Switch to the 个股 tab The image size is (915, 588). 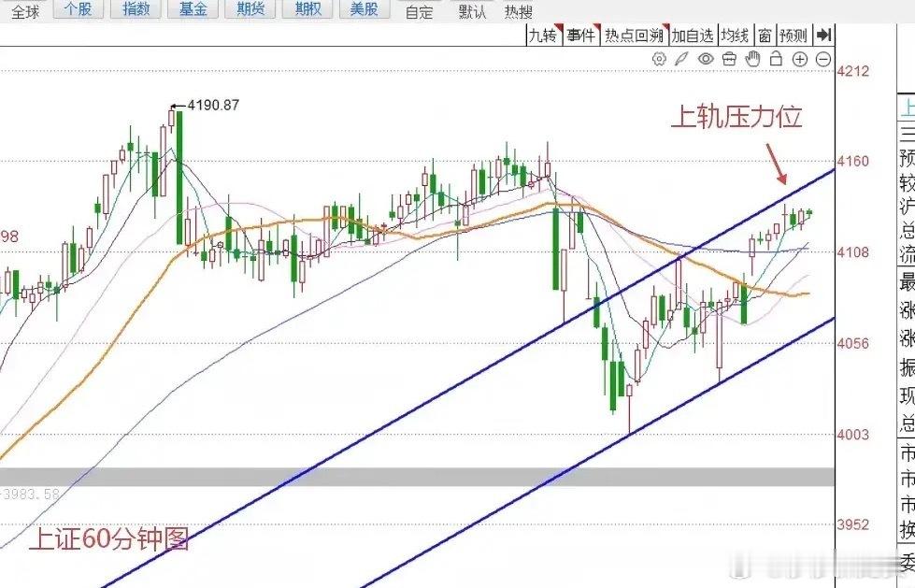79,8
